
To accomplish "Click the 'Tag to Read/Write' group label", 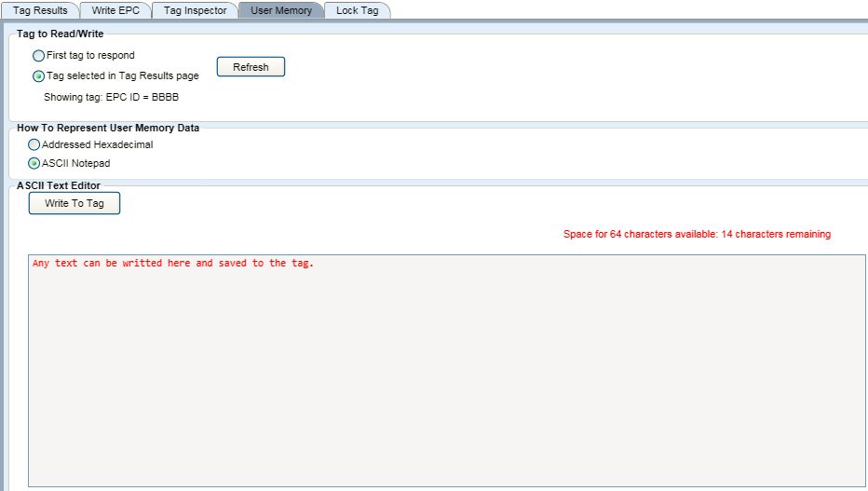I will coord(60,34).
